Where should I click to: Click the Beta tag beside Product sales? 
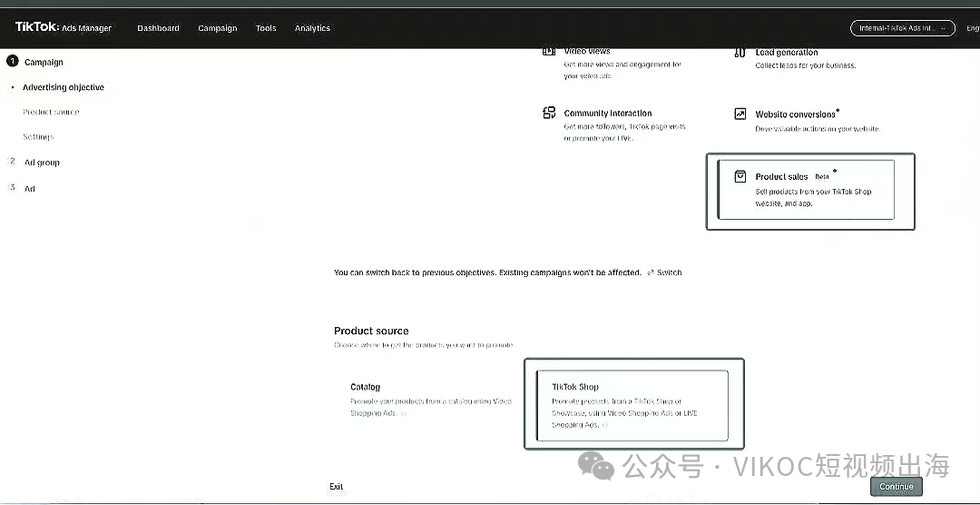[822, 177]
